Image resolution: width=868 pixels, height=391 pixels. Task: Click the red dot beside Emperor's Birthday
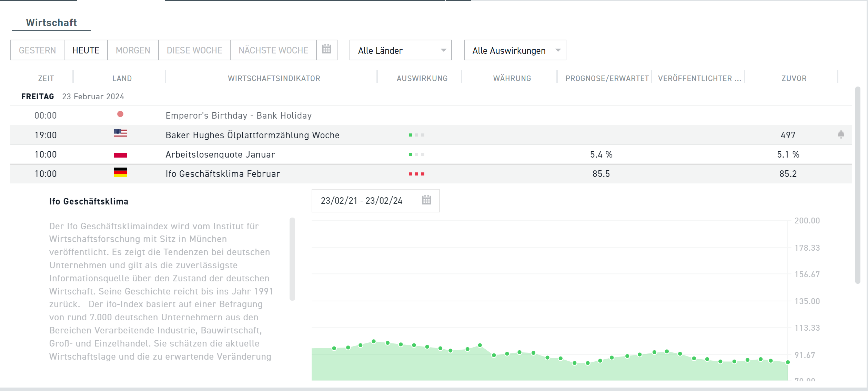tap(120, 114)
